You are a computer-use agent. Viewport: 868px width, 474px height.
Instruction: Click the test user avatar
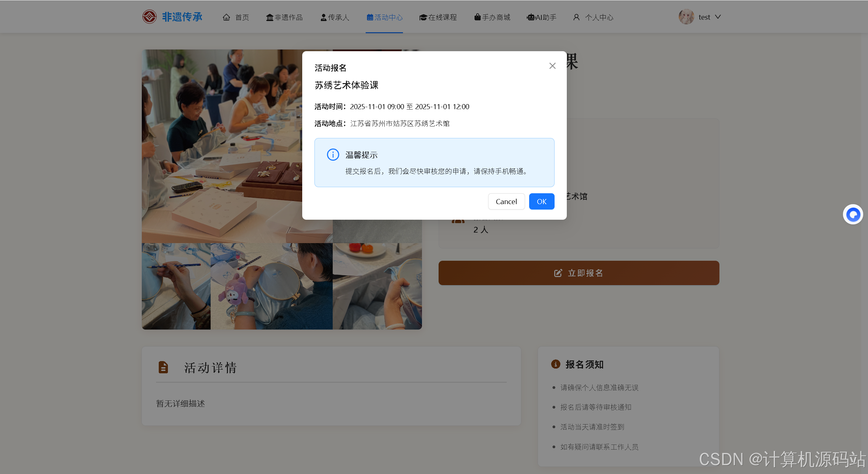(686, 17)
